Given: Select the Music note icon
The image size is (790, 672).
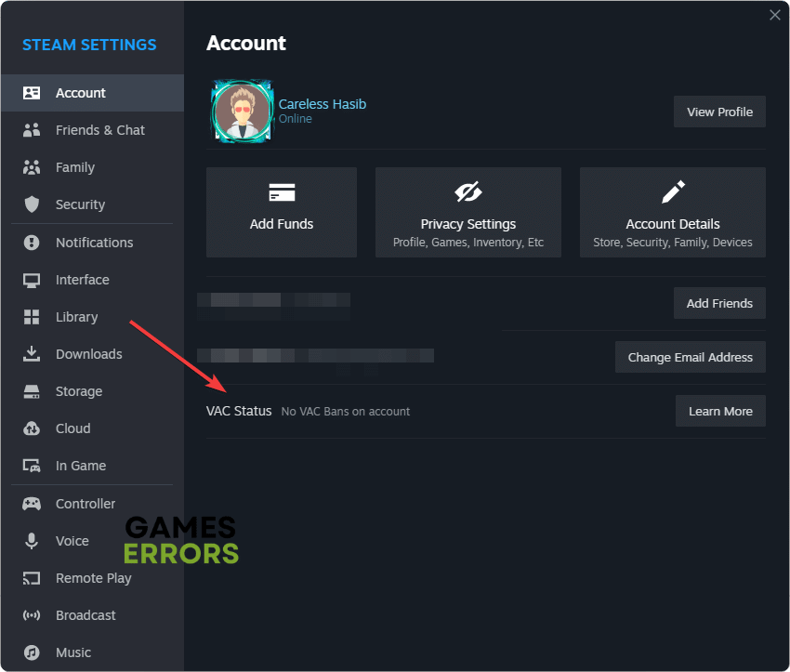Looking at the screenshot, I should [32, 652].
